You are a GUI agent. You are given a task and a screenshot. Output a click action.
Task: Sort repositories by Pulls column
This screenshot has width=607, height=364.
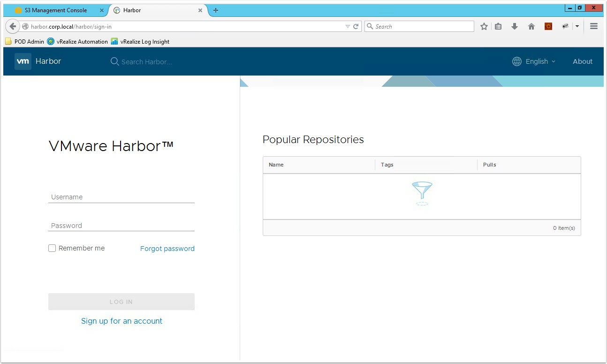pyautogui.click(x=490, y=165)
